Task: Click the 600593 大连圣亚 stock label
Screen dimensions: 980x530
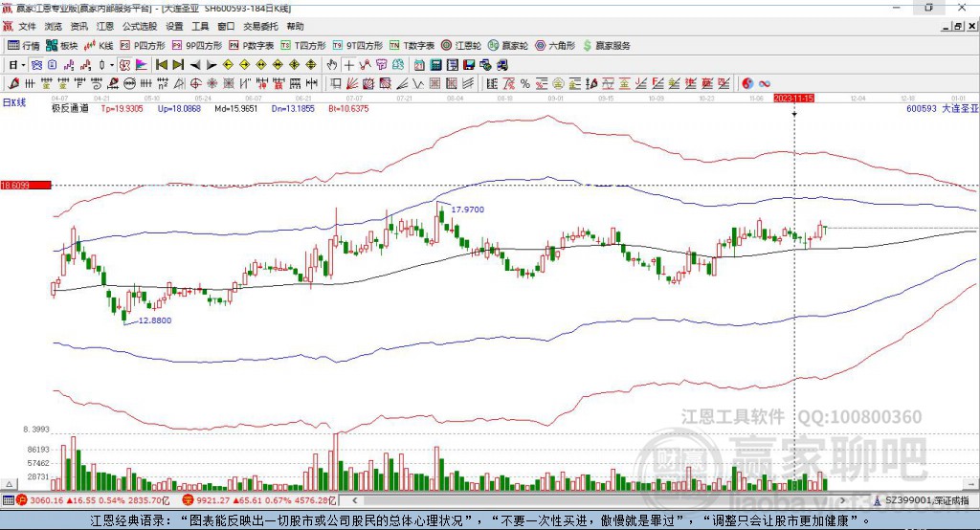Action: click(942, 108)
